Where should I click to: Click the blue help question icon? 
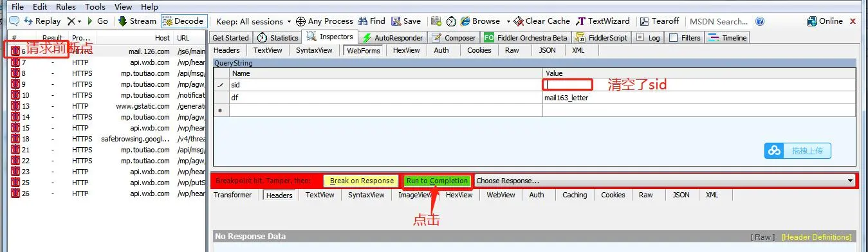click(x=761, y=21)
